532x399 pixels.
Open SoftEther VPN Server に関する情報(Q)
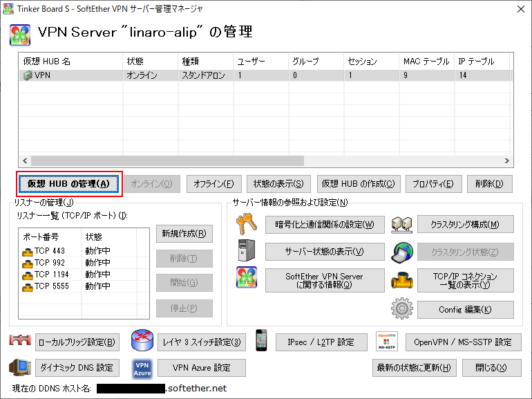click(x=325, y=281)
